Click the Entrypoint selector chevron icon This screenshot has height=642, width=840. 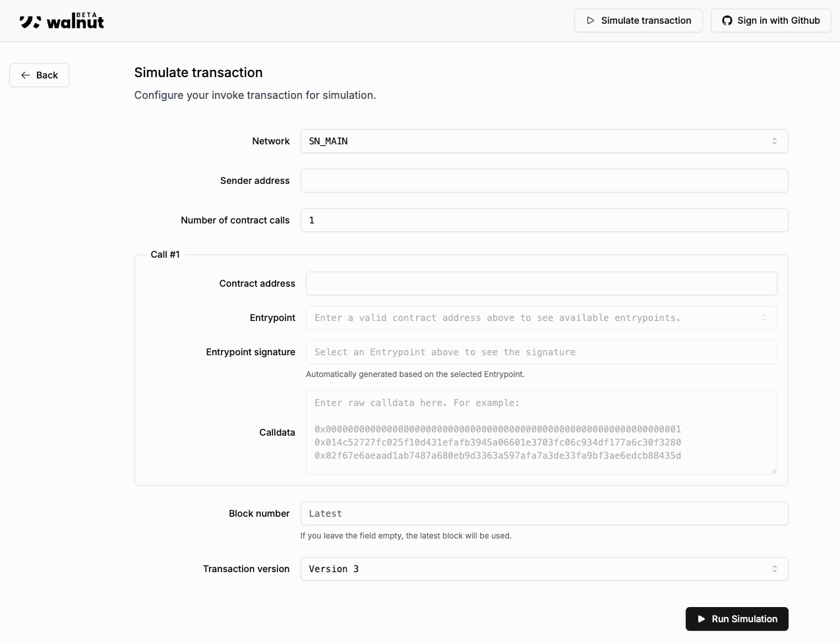(764, 318)
